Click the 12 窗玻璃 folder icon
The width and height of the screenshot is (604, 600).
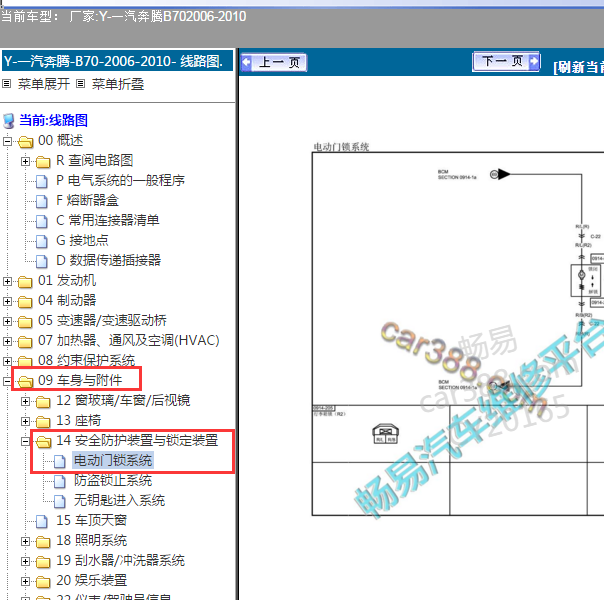(43, 402)
